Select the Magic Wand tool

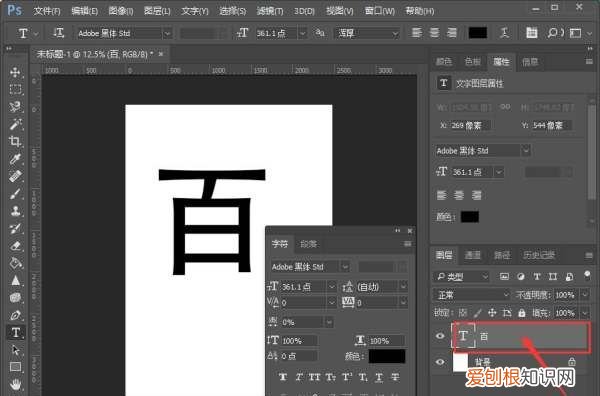click(x=15, y=124)
